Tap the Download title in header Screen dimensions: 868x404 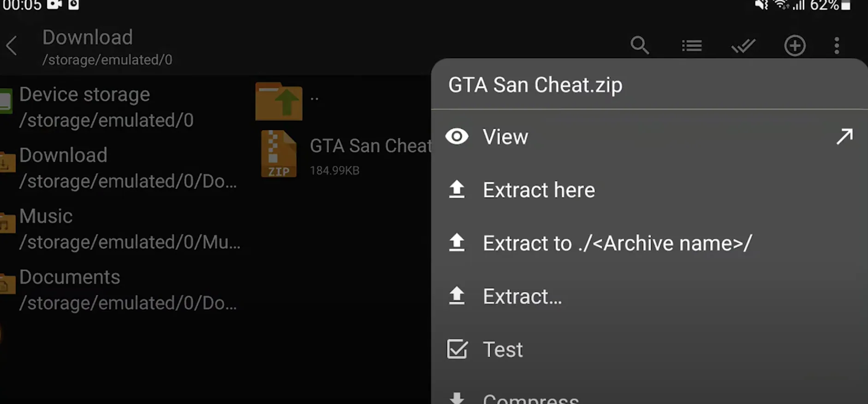point(88,37)
